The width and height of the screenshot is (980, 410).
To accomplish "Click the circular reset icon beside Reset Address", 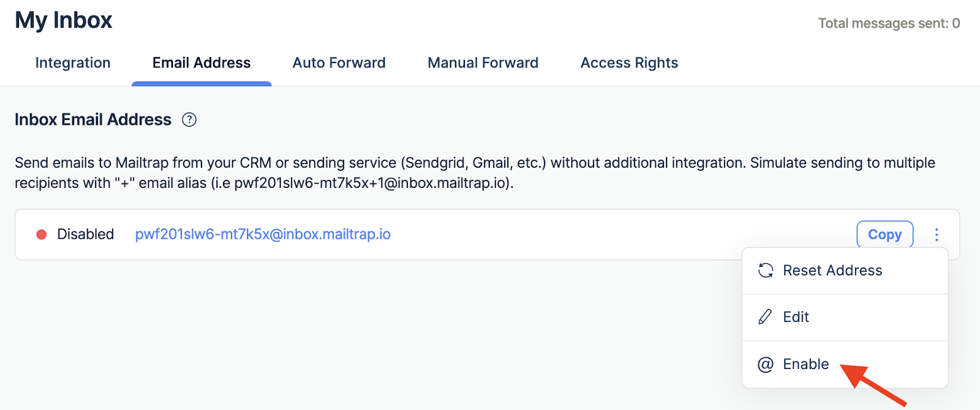I will (764, 270).
